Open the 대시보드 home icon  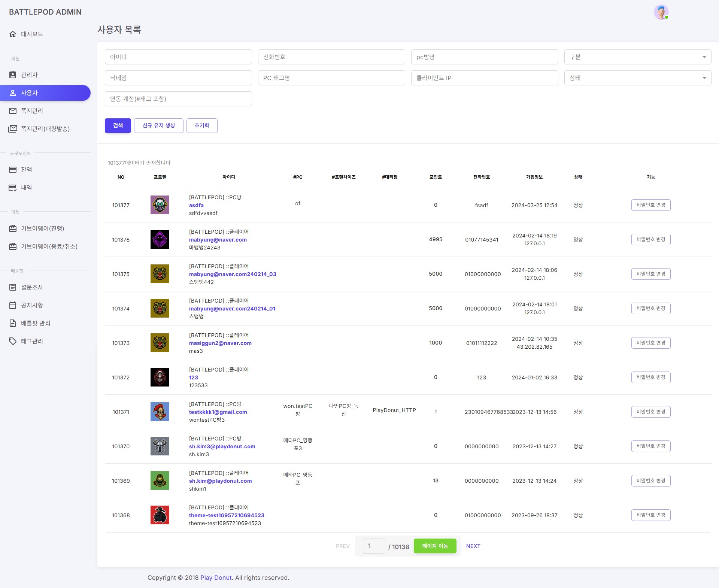point(13,34)
